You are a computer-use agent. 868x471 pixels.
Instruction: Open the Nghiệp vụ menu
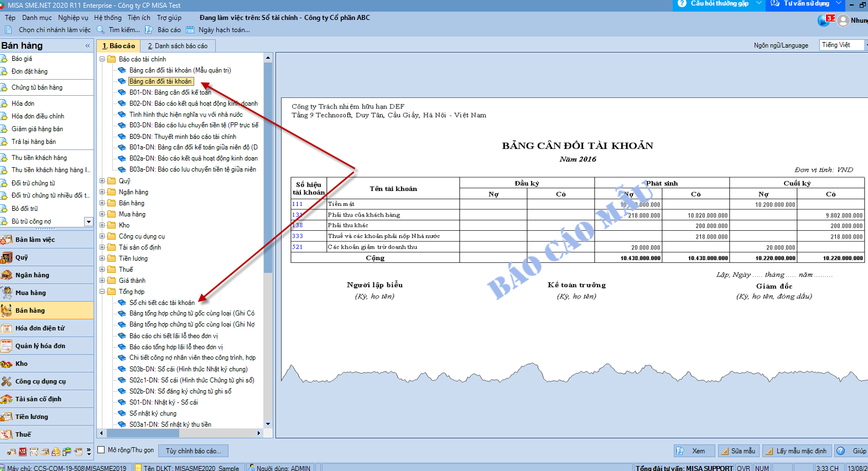tap(73, 18)
